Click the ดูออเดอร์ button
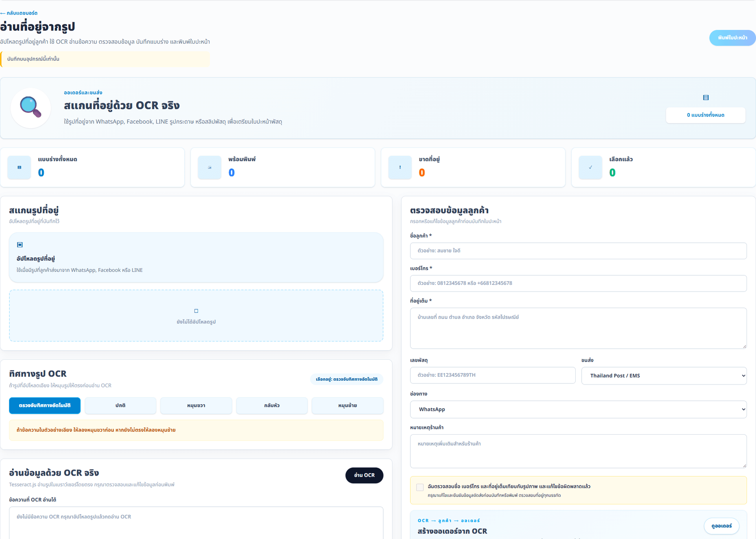Viewport: 756px width, 539px height. pos(721,526)
